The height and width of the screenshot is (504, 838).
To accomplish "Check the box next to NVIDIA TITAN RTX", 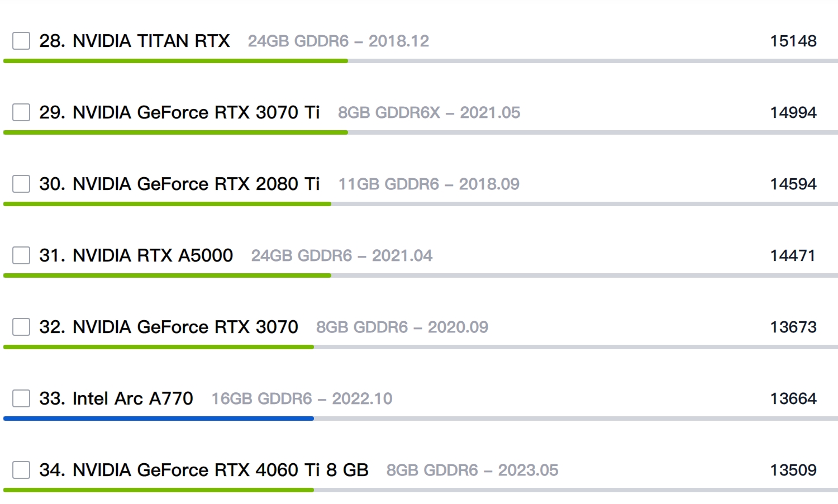I will coord(21,41).
